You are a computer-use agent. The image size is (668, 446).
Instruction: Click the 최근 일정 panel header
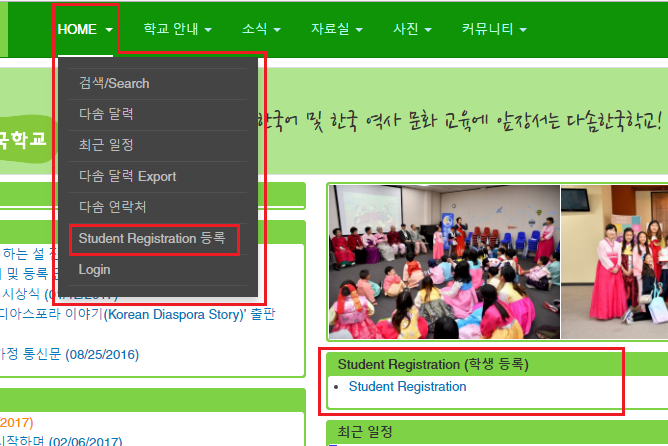365,432
